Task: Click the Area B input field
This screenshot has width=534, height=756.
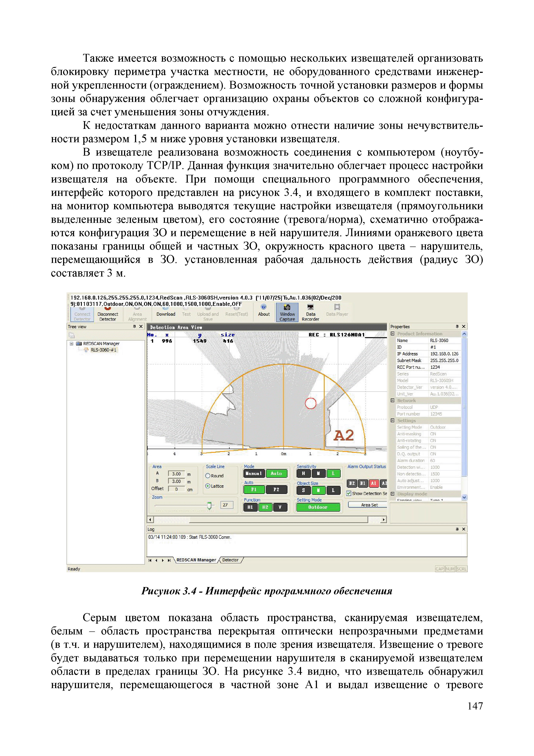Action: 177,481
